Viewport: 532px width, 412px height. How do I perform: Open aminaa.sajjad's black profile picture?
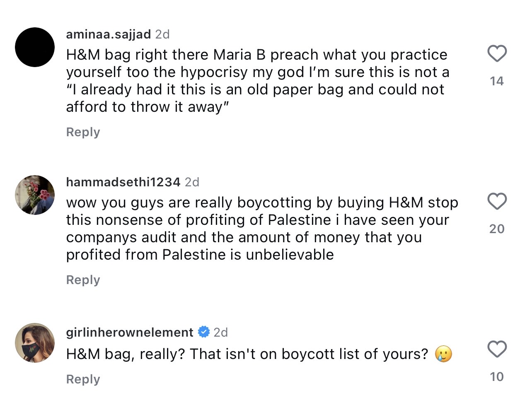[x=35, y=47]
